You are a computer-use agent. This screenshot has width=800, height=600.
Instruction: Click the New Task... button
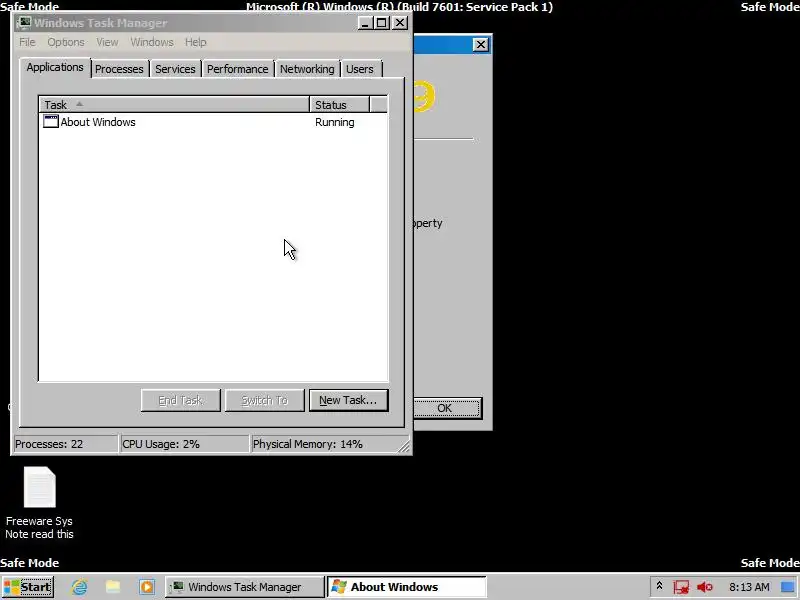coord(348,401)
